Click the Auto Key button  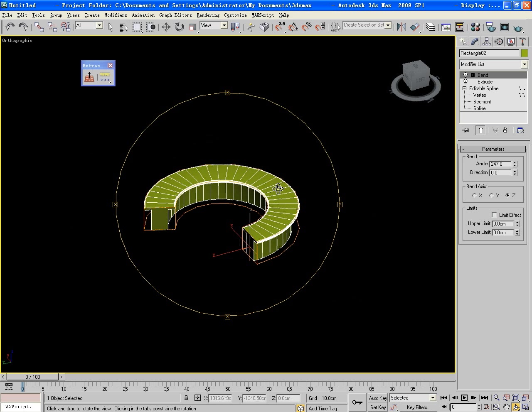click(x=377, y=398)
